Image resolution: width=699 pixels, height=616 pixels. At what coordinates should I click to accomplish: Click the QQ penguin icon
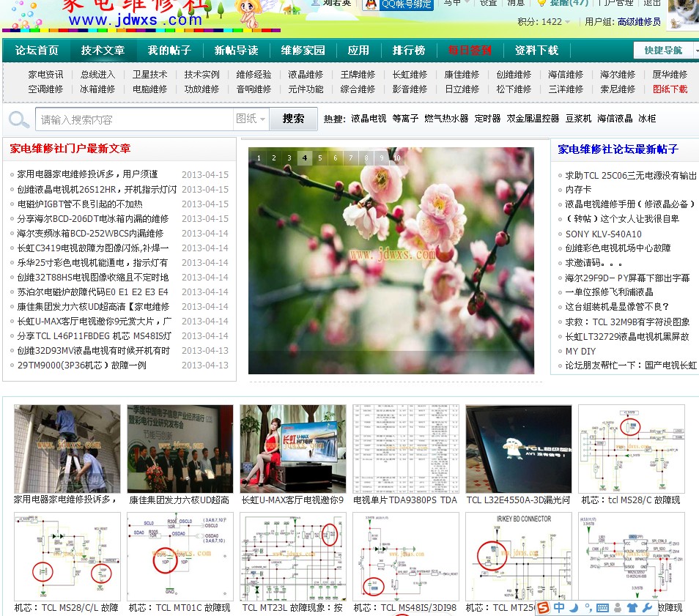371,4
